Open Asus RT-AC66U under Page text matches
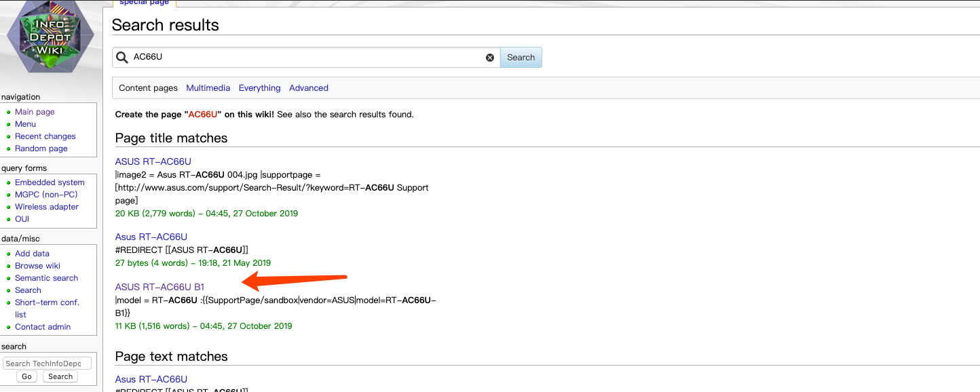Screen dimensions: 980x392 coord(151,379)
